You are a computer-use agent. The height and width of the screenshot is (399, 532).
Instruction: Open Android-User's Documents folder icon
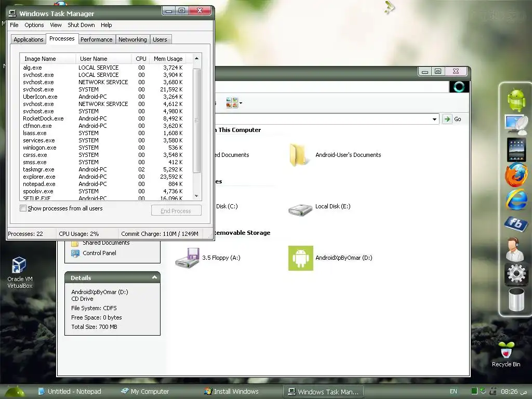[x=298, y=155]
